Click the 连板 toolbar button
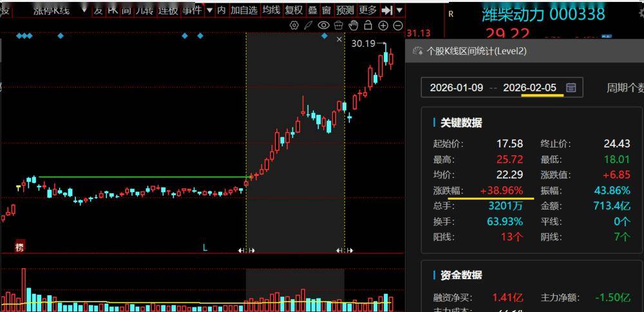644x312 pixels. tap(168, 10)
